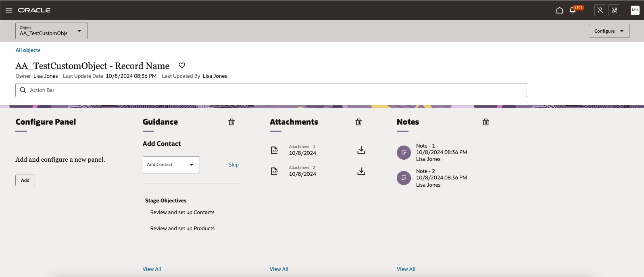644x277 pixels.
Task: Open Note - 1 purple note icon
Action: (x=404, y=152)
